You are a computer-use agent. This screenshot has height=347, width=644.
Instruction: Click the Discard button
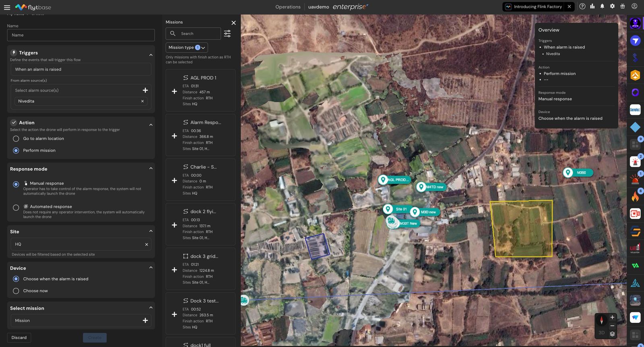(x=19, y=338)
